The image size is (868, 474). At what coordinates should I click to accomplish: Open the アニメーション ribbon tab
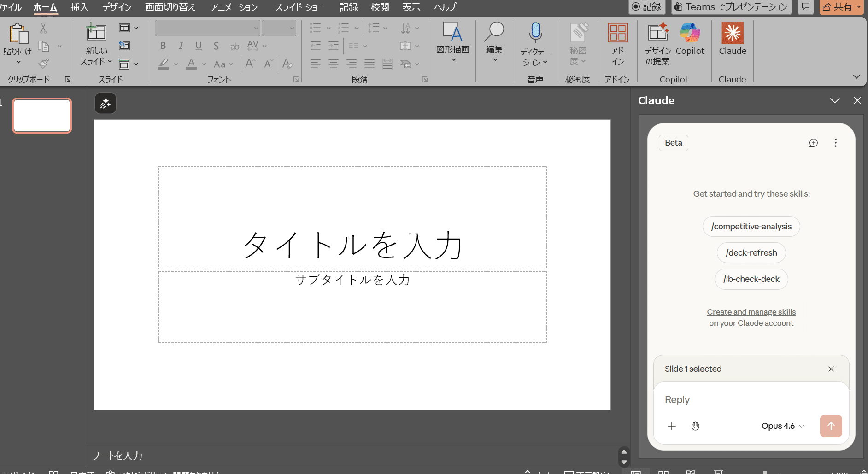click(x=234, y=7)
